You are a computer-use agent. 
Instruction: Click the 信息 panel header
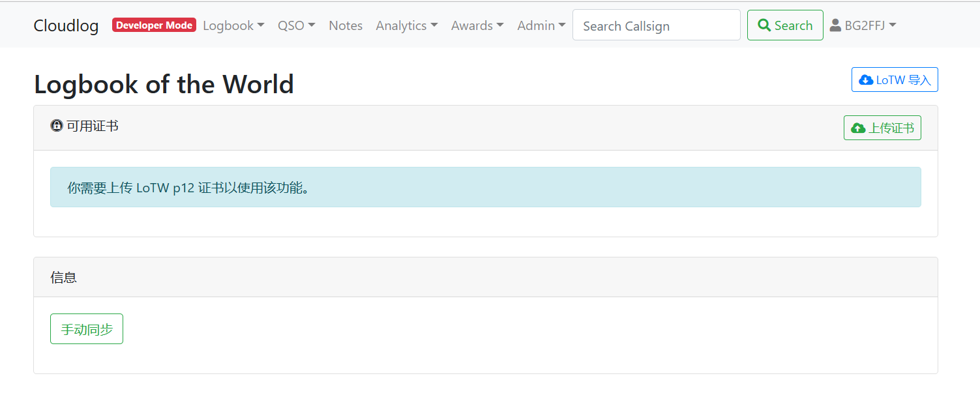[486, 277]
